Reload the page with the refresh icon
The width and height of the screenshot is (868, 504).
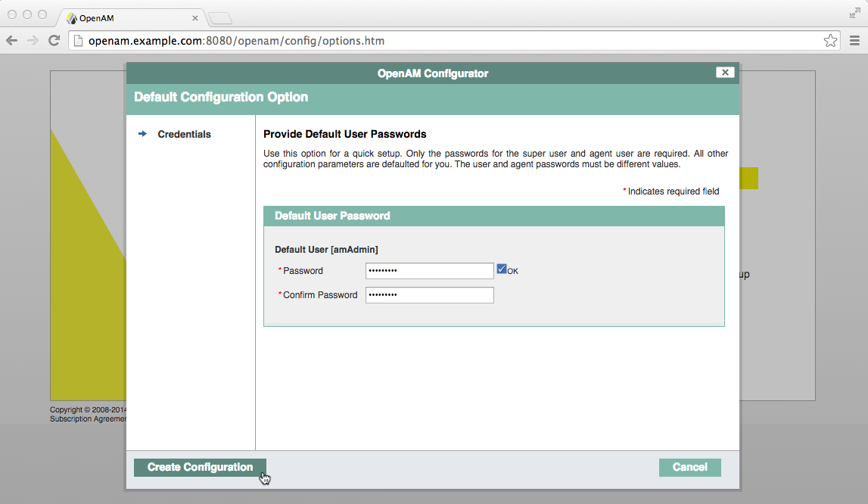[x=54, y=40]
